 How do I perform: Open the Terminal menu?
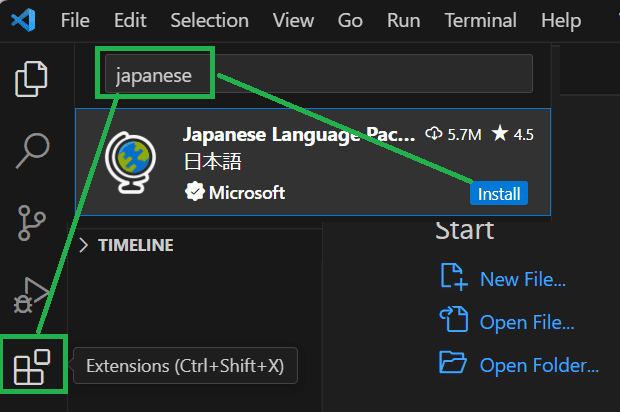[480, 20]
